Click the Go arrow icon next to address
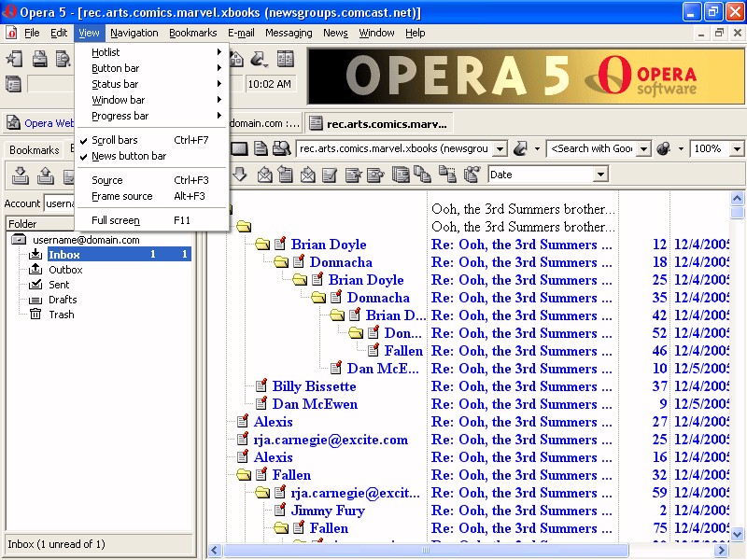 (x=520, y=148)
